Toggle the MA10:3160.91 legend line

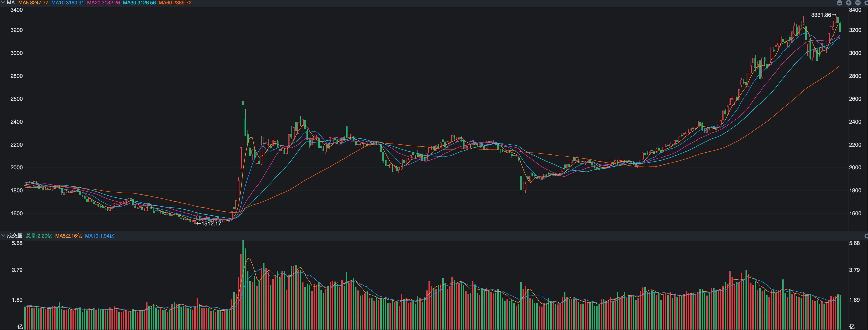tap(67, 3)
